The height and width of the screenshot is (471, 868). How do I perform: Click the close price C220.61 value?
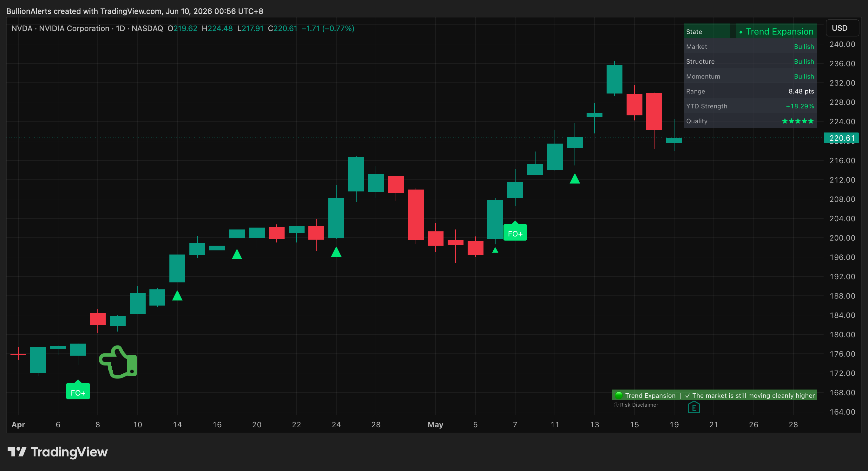pyautogui.click(x=282, y=28)
